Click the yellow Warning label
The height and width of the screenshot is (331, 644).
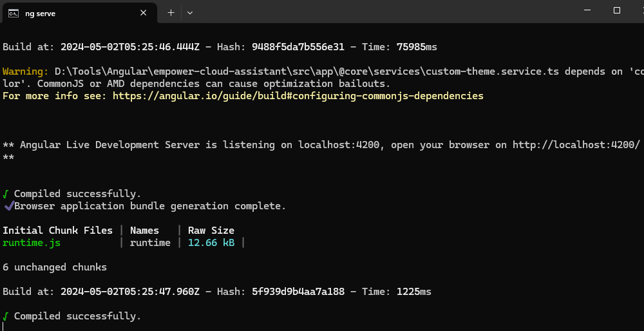(25, 71)
